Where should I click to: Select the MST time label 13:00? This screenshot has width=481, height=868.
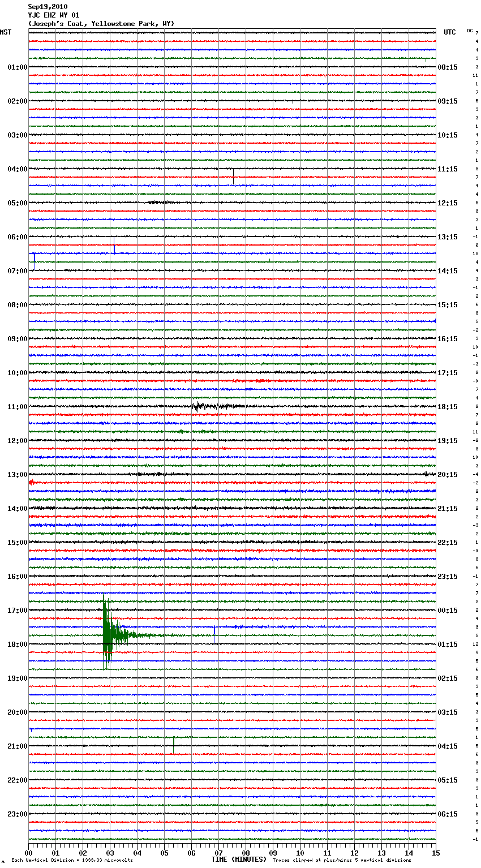pyautogui.click(x=18, y=475)
